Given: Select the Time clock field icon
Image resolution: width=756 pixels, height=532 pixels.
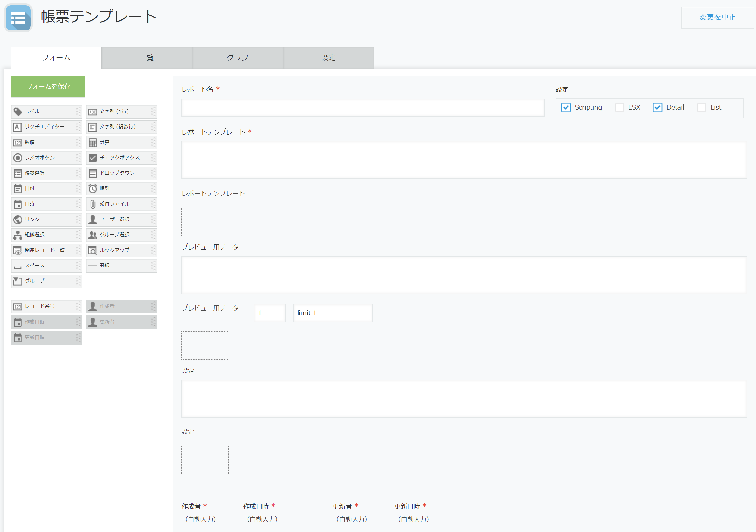Looking at the screenshot, I should 93,189.
